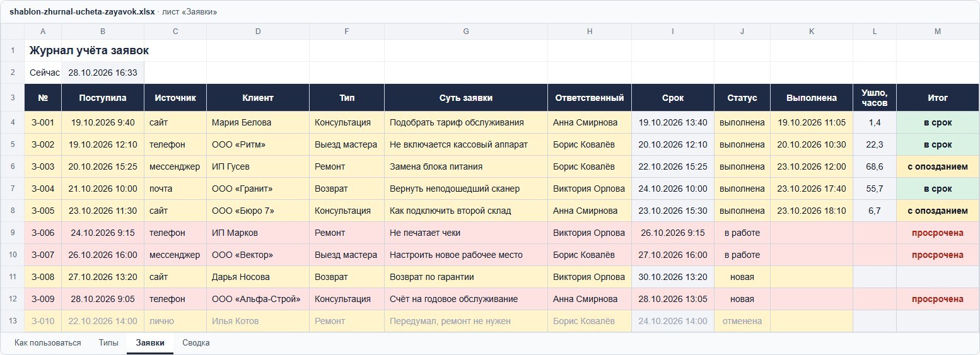The height and width of the screenshot is (355, 980).
Task: Click «Передумал, ремонт не нужен» cell
Action: (x=466, y=321)
